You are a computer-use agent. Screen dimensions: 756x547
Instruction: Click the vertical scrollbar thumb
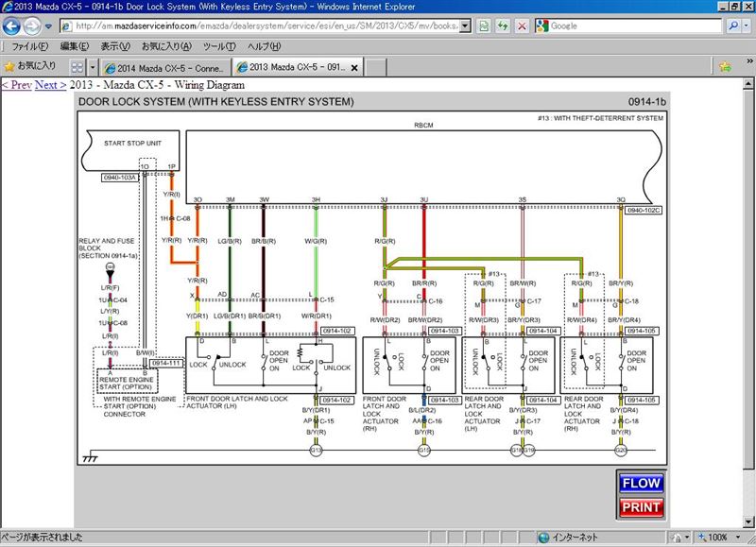click(x=747, y=279)
